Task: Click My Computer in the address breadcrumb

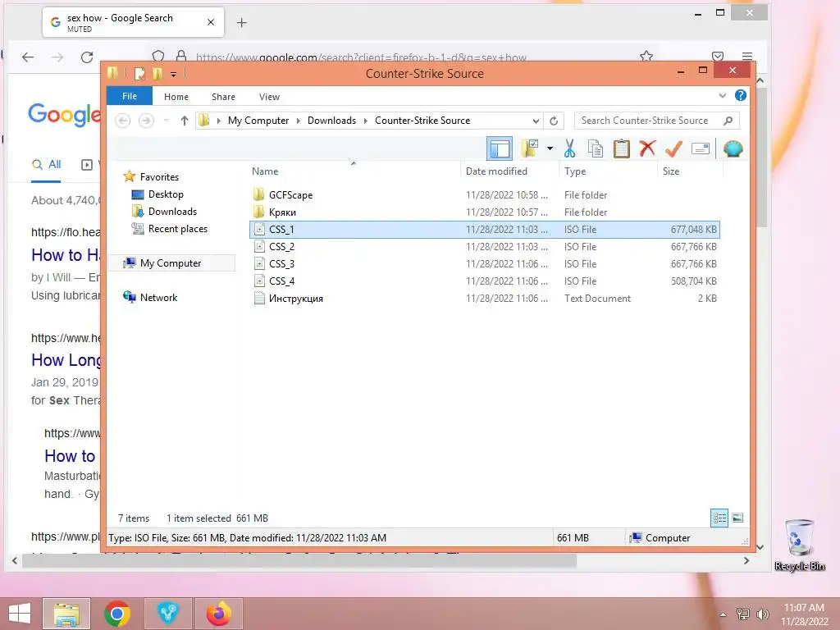Action: [x=258, y=121]
